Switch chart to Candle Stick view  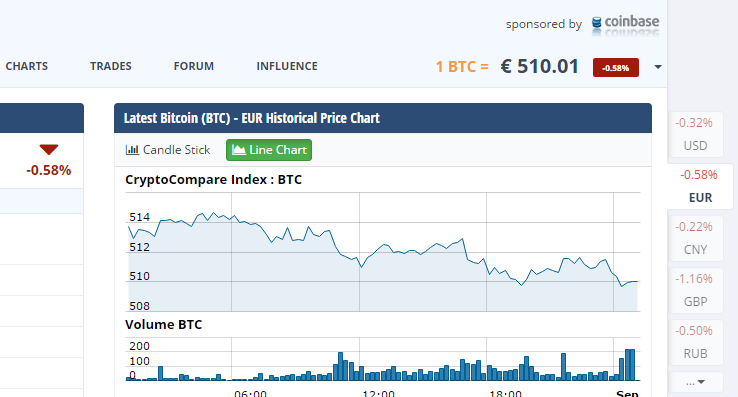tap(168, 150)
